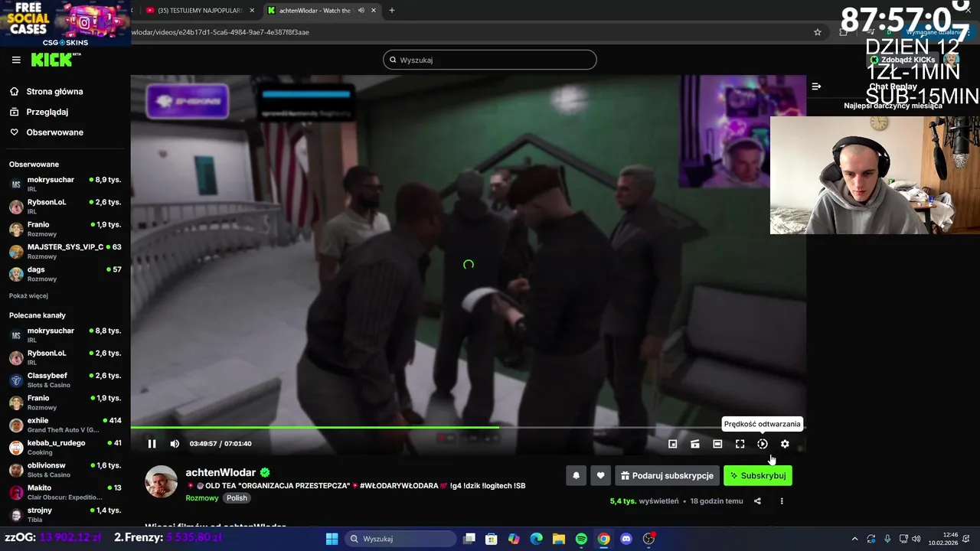Open the three-dot more options menu
The image size is (980, 551).
click(x=782, y=501)
